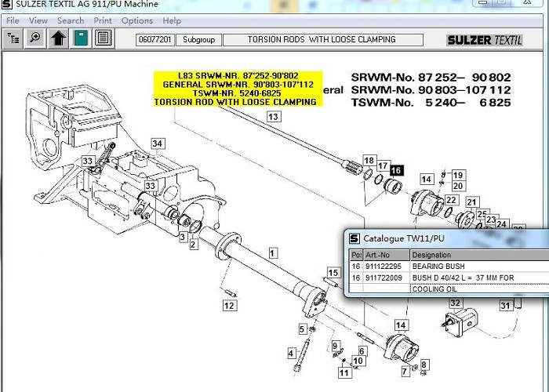Open the Help menu

(172, 20)
